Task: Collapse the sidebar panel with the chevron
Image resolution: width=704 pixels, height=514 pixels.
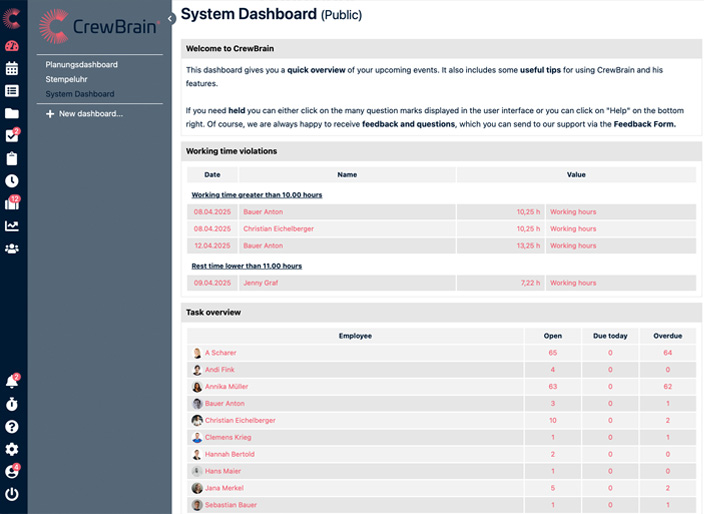Action: point(171,18)
